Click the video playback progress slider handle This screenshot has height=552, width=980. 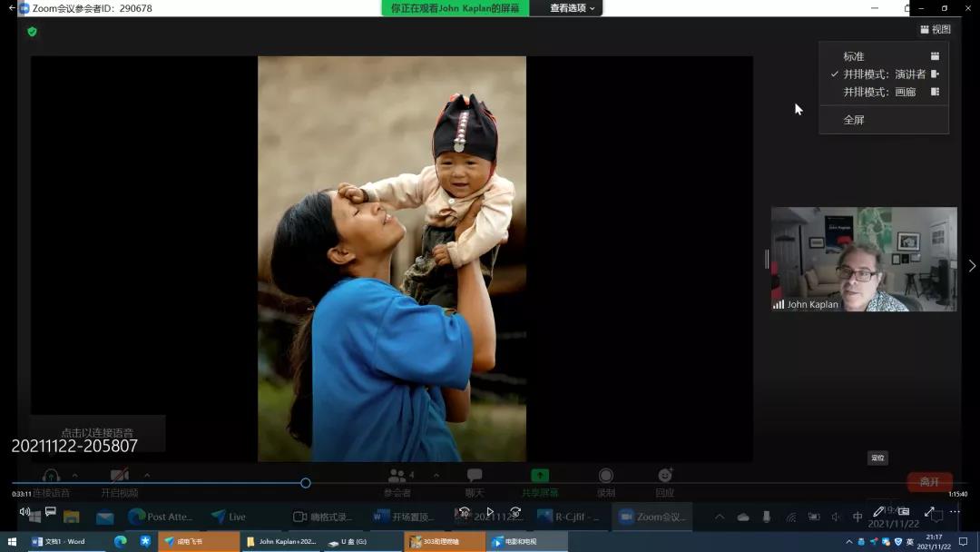pyautogui.click(x=306, y=483)
